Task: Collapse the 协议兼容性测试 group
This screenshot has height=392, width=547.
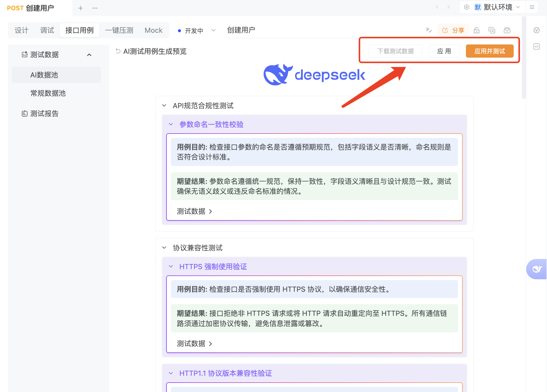Action: click(x=164, y=248)
